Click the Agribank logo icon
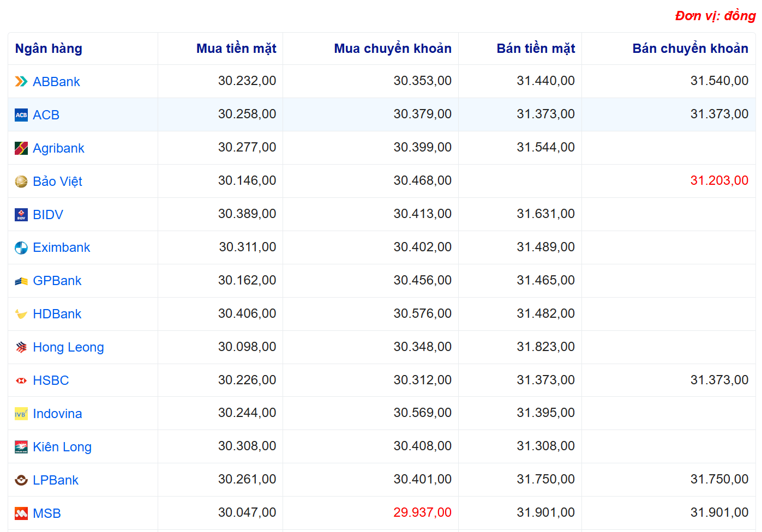Screen dimensions: 762x532 click(x=21, y=148)
